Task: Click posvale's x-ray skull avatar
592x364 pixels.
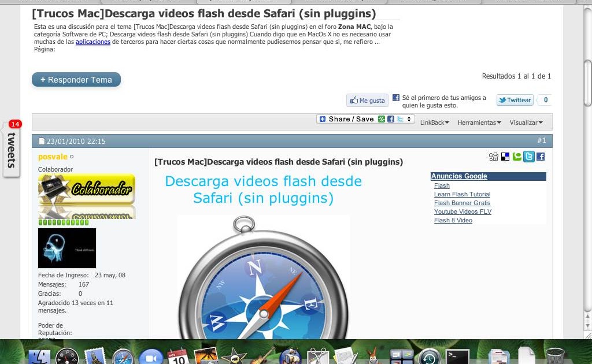Action: [x=67, y=248]
